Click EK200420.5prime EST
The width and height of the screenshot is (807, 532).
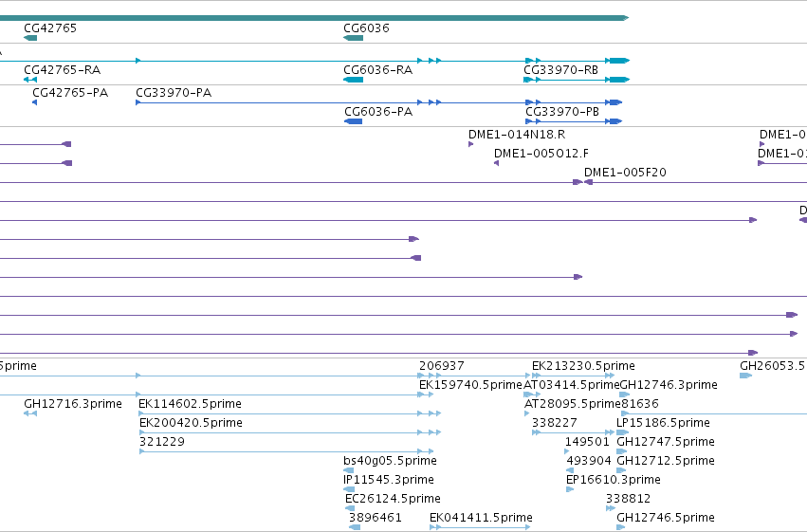tap(191, 424)
